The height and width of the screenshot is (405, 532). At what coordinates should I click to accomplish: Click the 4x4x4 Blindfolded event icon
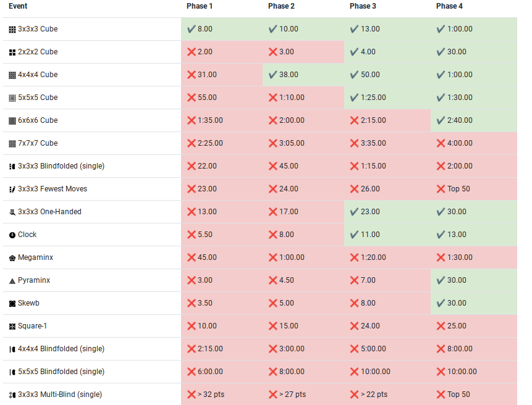12,349
